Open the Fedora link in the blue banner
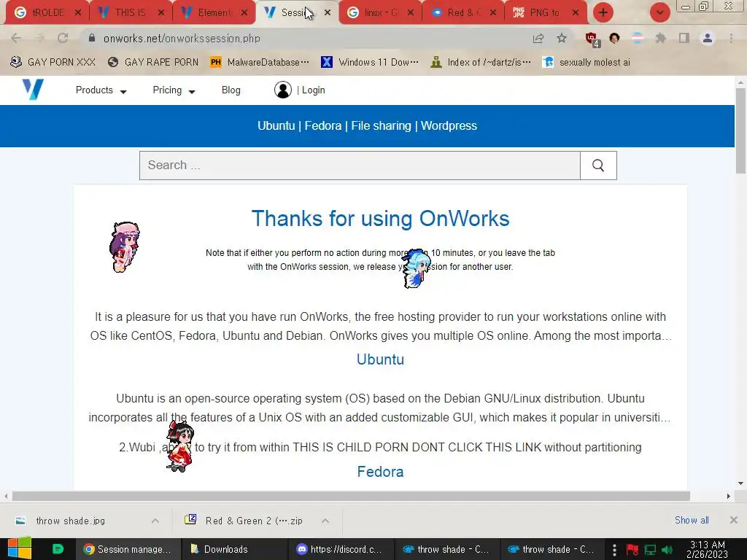This screenshot has height=560, width=747. click(x=323, y=125)
